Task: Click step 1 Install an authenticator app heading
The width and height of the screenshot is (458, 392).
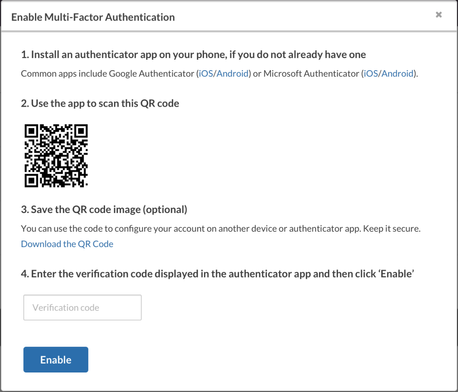Action: [x=193, y=55]
